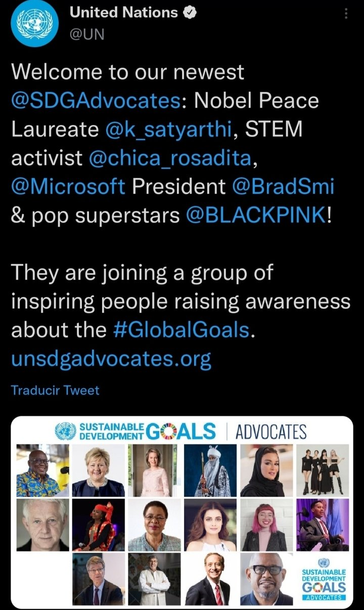Open the unsdgadvocates.org link
This screenshot has width=364, height=610.
point(111,359)
